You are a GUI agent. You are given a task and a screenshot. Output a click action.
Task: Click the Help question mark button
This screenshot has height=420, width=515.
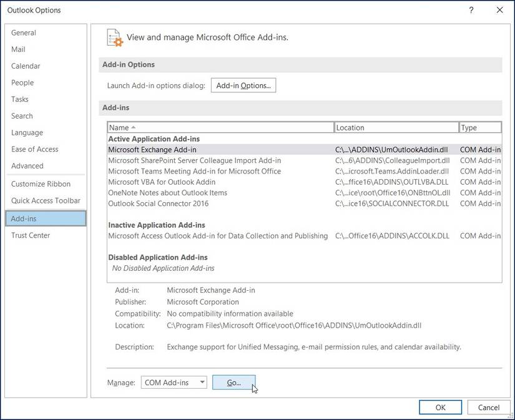tap(471, 10)
